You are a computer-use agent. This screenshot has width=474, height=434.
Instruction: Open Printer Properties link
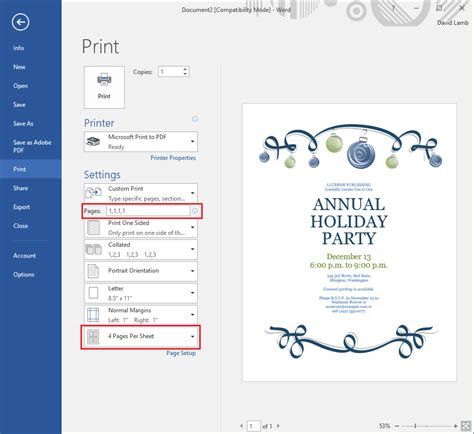173,158
